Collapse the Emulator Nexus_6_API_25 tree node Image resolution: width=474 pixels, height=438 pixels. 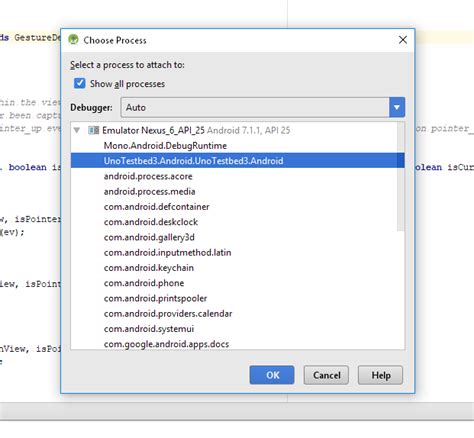click(77, 130)
